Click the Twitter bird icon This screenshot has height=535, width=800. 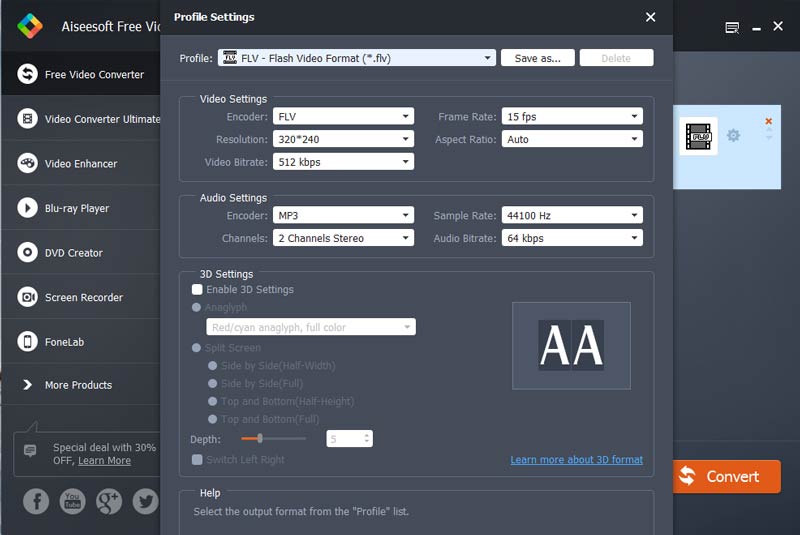(145, 501)
